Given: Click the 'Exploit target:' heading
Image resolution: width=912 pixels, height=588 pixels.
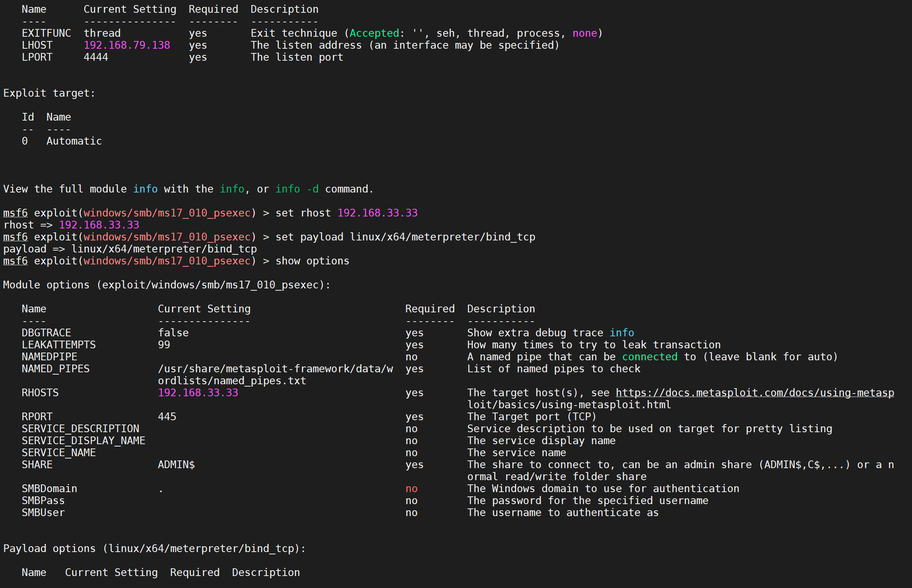Looking at the screenshot, I should click(x=49, y=93).
